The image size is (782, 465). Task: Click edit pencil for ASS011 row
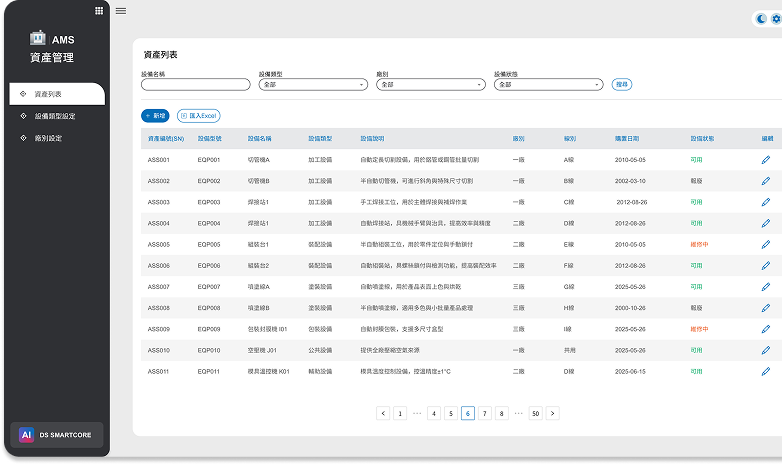pyautogui.click(x=766, y=371)
